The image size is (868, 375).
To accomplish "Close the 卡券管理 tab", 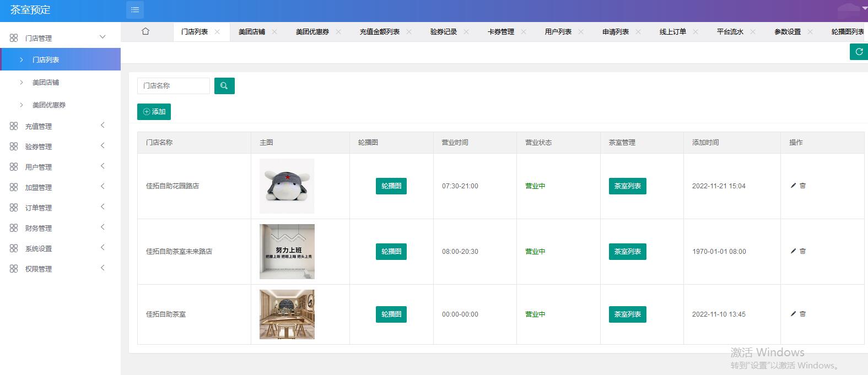I will pyautogui.click(x=524, y=32).
